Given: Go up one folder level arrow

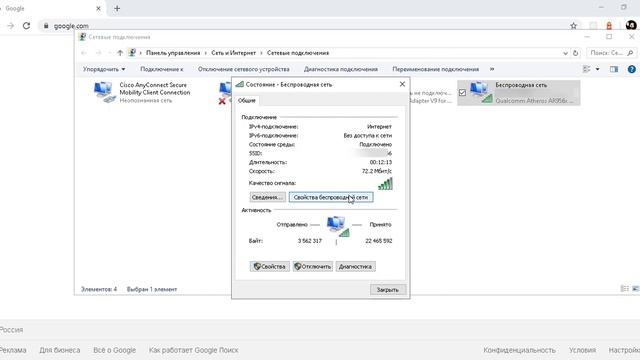Looking at the screenshot, I should coord(120,53).
